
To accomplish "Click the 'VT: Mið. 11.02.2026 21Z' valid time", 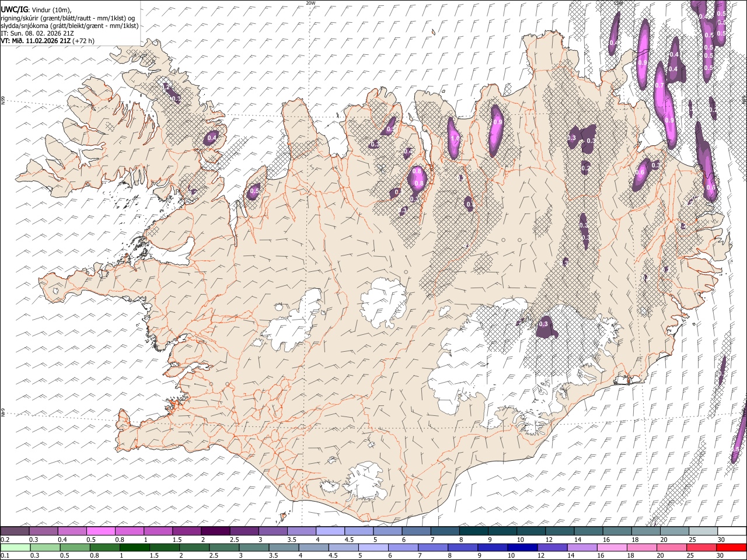I will (35, 41).
